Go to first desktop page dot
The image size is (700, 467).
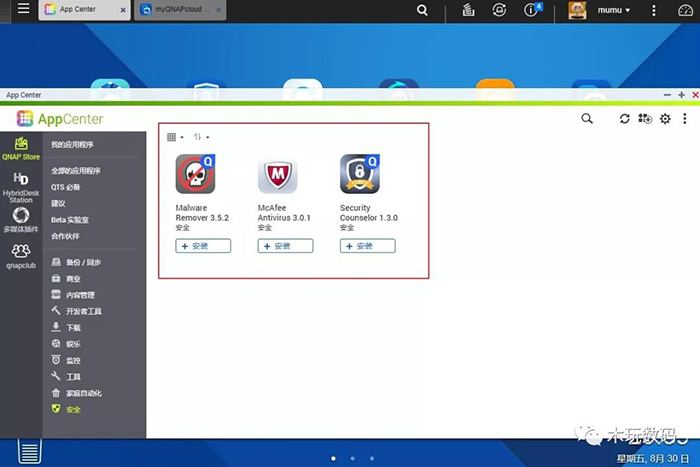pos(333,459)
